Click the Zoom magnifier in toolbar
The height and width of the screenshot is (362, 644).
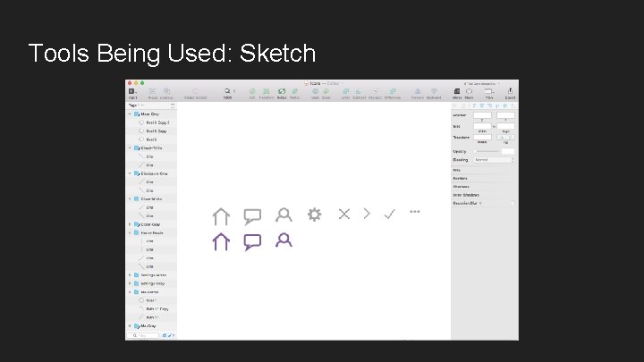(227, 91)
